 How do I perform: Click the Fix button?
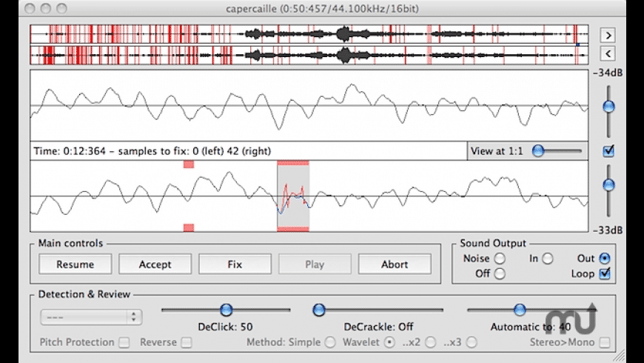point(235,264)
